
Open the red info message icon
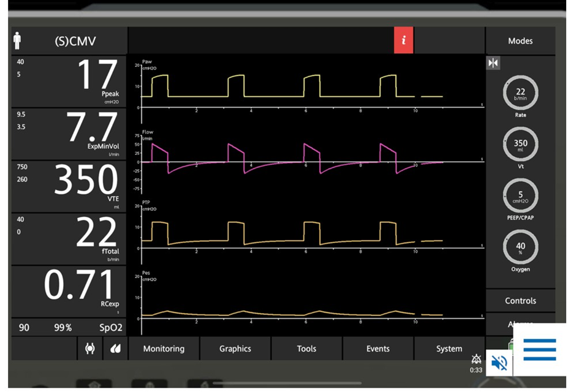403,41
